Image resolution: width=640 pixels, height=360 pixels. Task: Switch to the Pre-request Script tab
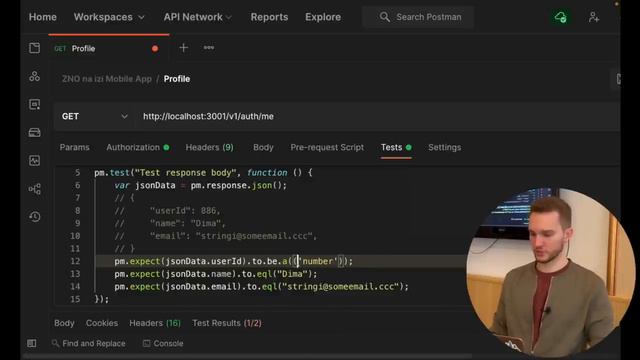(x=327, y=147)
